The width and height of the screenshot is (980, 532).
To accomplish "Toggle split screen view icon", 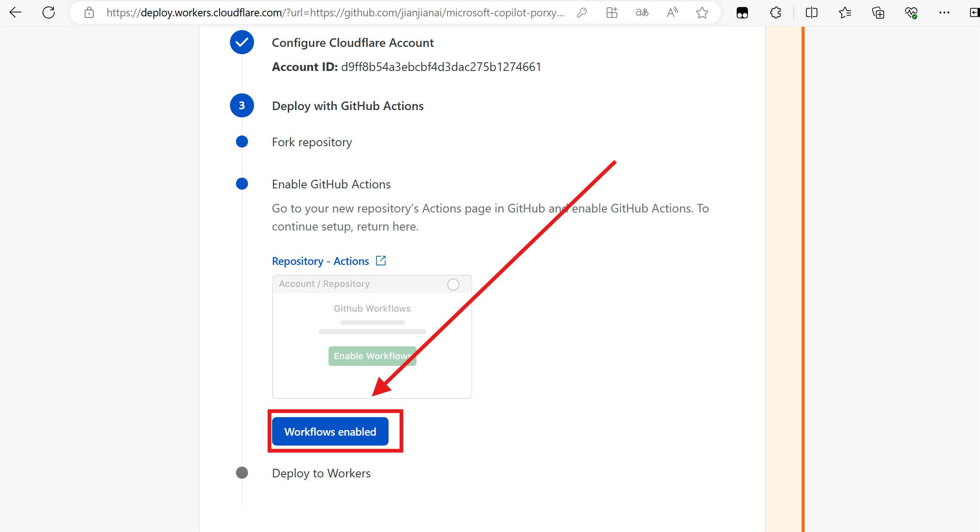I will (812, 13).
